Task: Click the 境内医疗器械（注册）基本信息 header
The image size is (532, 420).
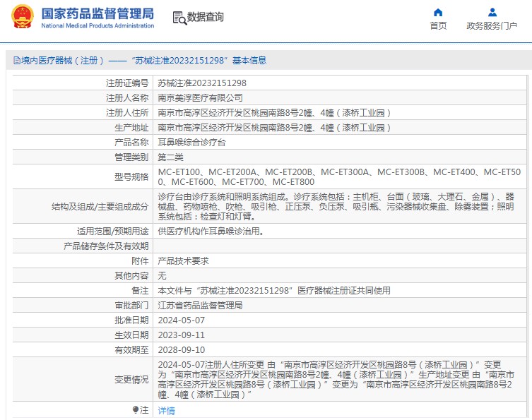Action: [x=140, y=60]
